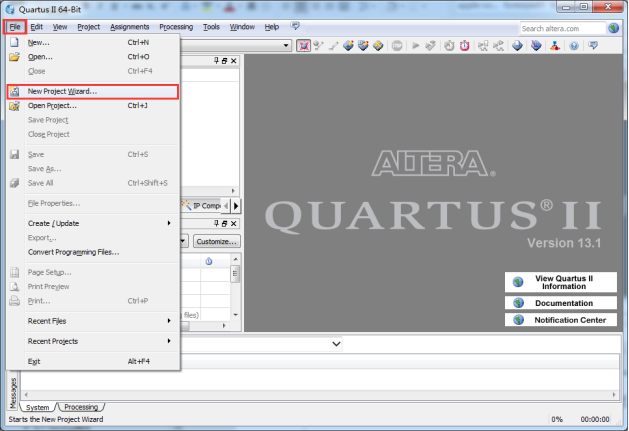Select Convert Programming Files...
The image size is (629, 431).
click(92, 252)
